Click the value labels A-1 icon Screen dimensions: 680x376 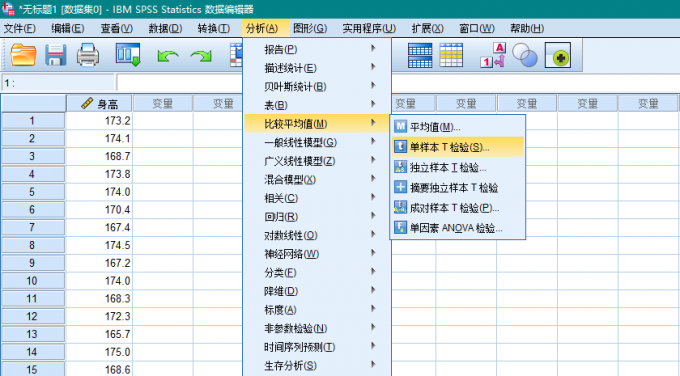coord(493,55)
